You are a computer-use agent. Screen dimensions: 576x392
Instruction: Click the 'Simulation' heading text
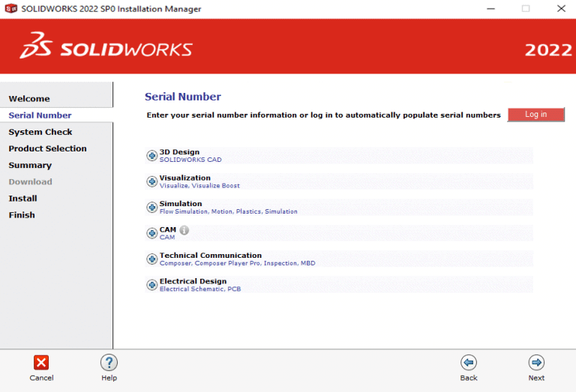click(181, 203)
